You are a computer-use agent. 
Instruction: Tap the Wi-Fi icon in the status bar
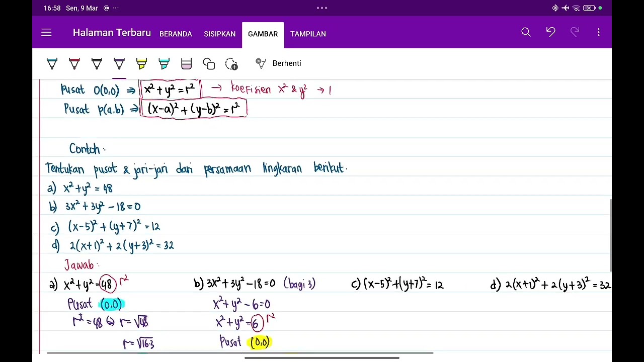tap(576, 8)
